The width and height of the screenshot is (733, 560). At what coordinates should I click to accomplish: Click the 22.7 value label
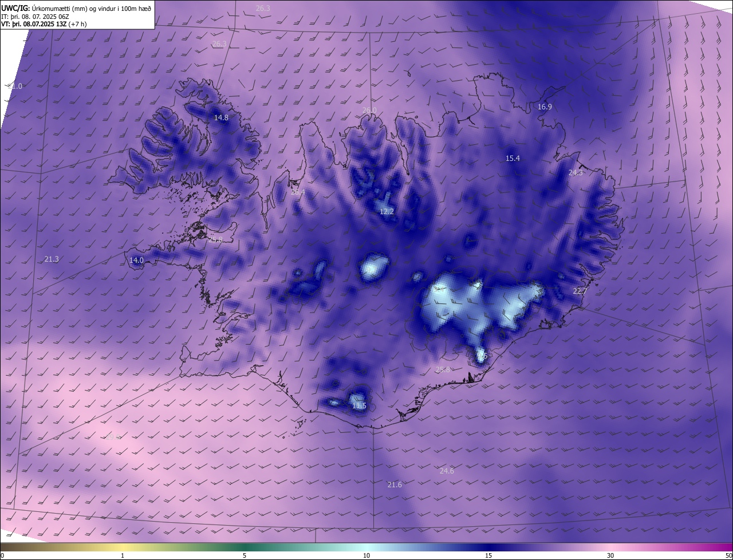pos(580,291)
